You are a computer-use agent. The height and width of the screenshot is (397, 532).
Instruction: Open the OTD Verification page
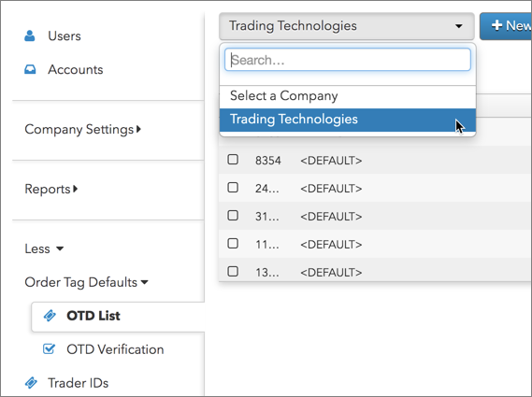pyautogui.click(x=115, y=349)
